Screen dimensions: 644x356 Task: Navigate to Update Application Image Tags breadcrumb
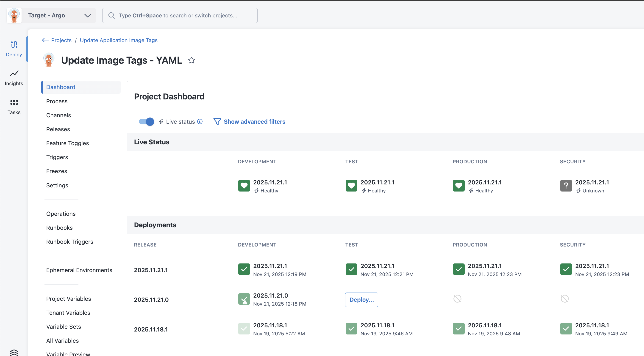(119, 40)
